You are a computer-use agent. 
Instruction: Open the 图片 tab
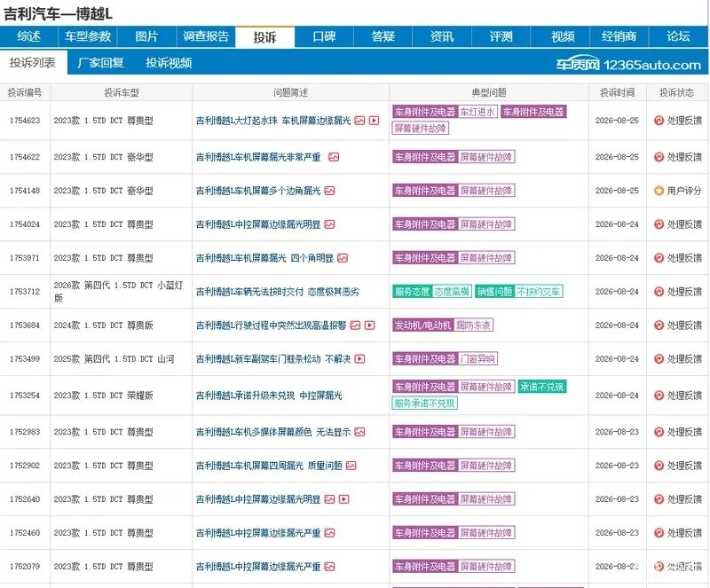[146, 36]
